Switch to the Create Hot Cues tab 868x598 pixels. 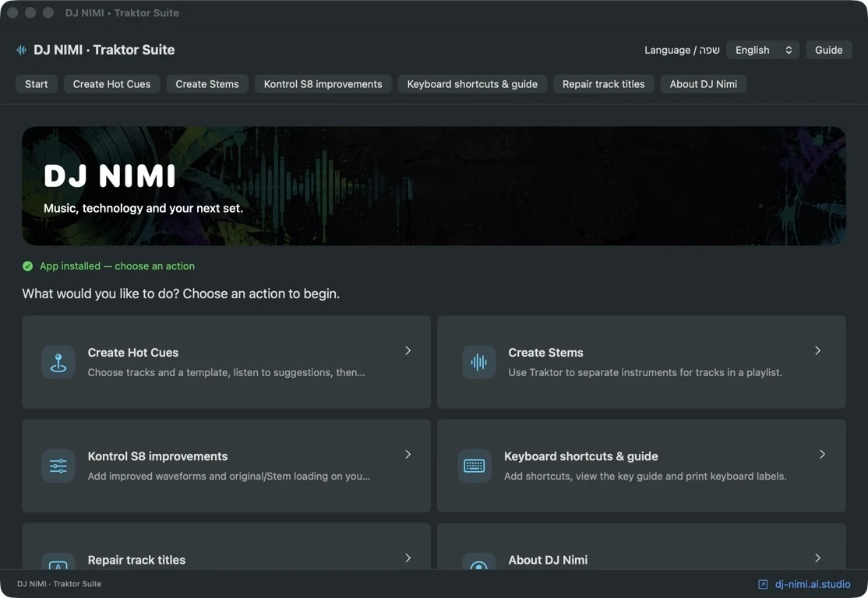pos(112,84)
